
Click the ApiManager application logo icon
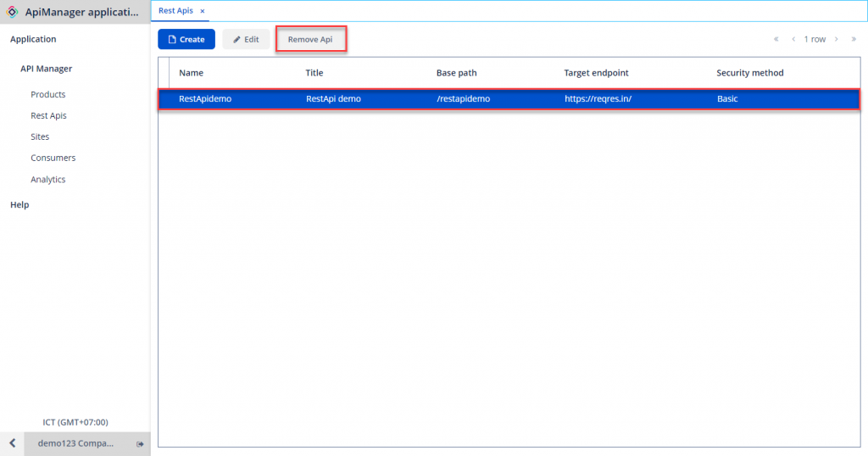tap(12, 12)
